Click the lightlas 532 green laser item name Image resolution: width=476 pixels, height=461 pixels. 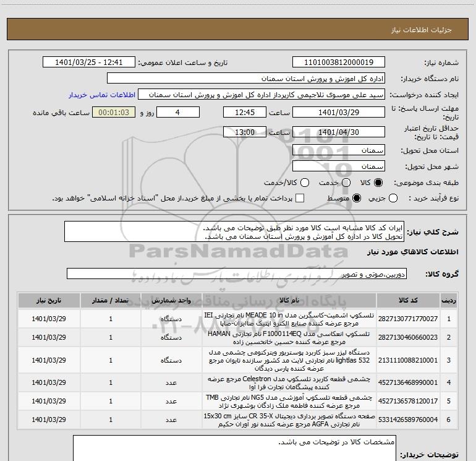click(289, 360)
